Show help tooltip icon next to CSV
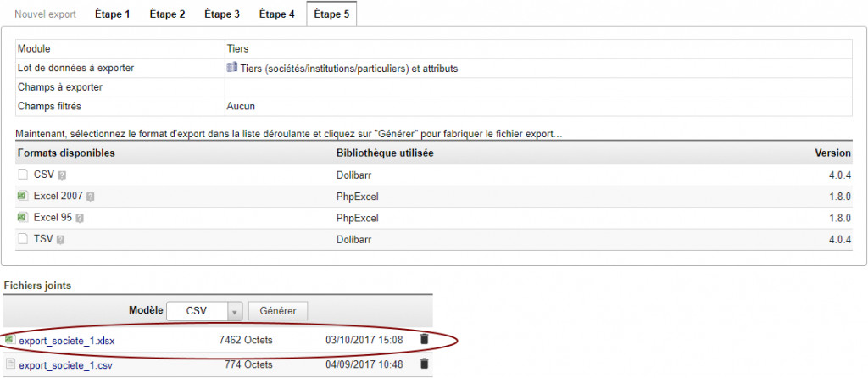Viewport: 868px width, 378px height. [62, 175]
